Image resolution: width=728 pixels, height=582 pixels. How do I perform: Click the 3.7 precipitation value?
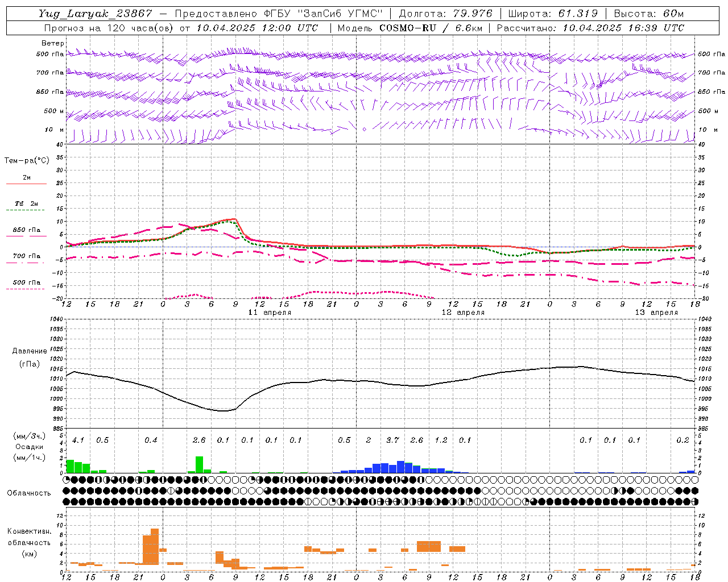pos(392,440)
